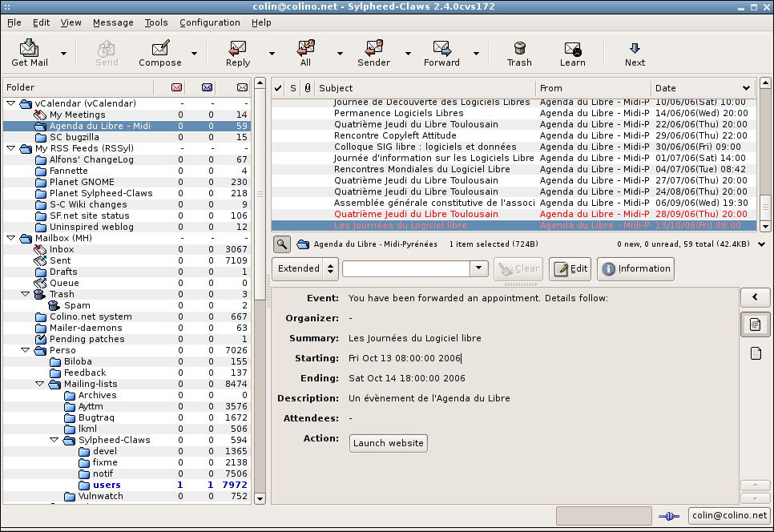Toggle message list status dropdown arrow
The image size is (774, 532).
pos(762,244)
